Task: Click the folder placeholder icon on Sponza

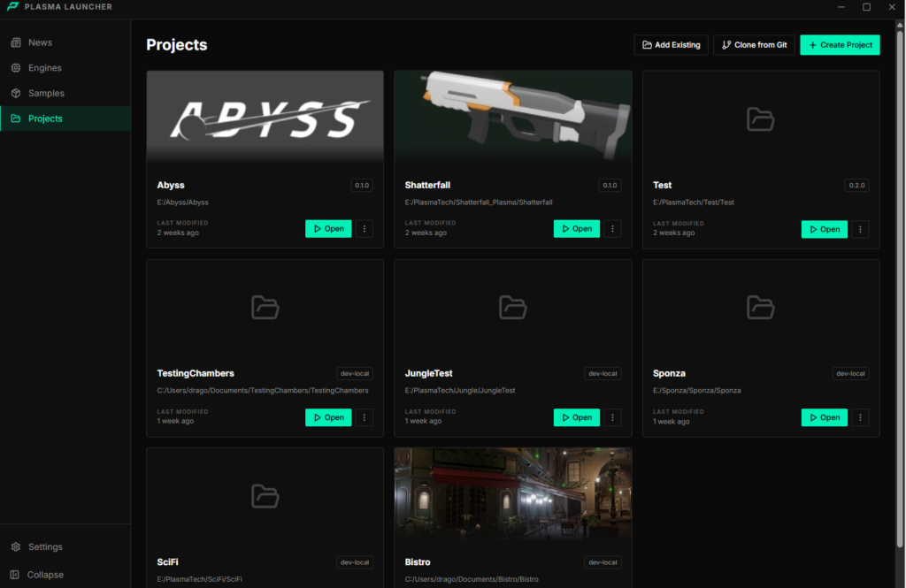Action: tap(760, 308)
